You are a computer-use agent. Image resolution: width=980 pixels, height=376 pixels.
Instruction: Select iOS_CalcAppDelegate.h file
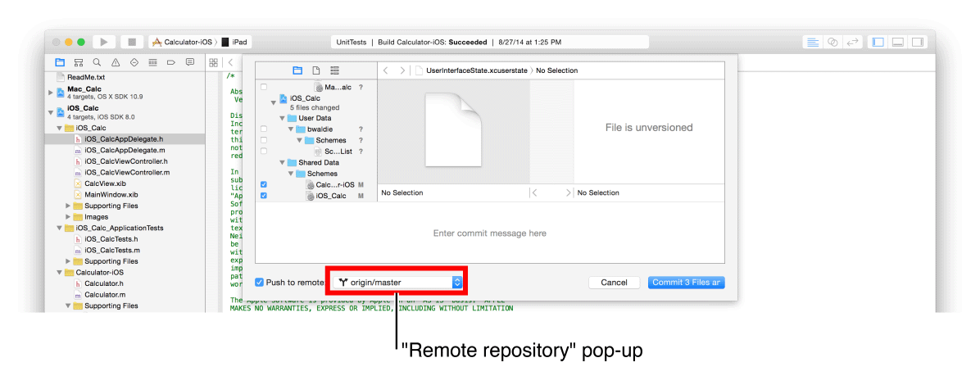click(x=124, y=139)
